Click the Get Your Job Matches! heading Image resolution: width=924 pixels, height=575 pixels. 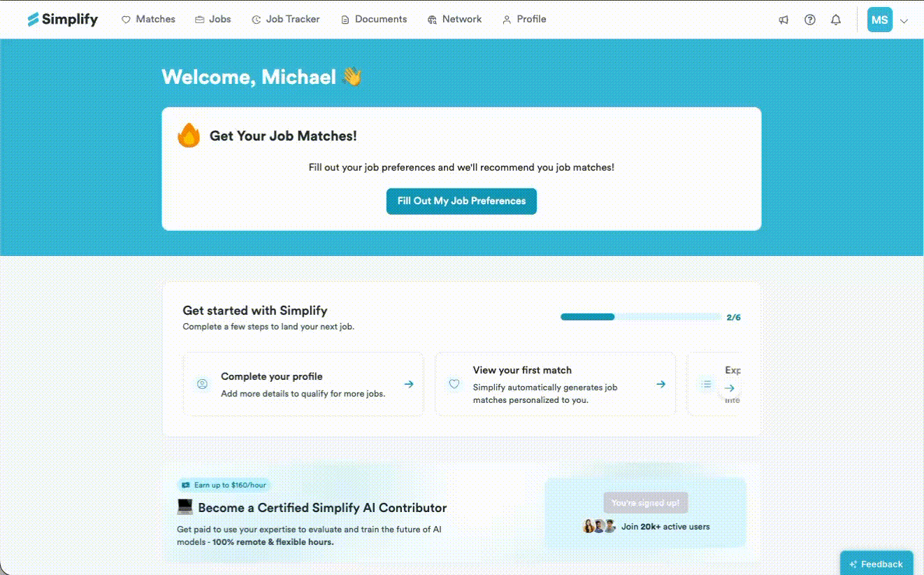pyautogui.click(x=283, y=136)
